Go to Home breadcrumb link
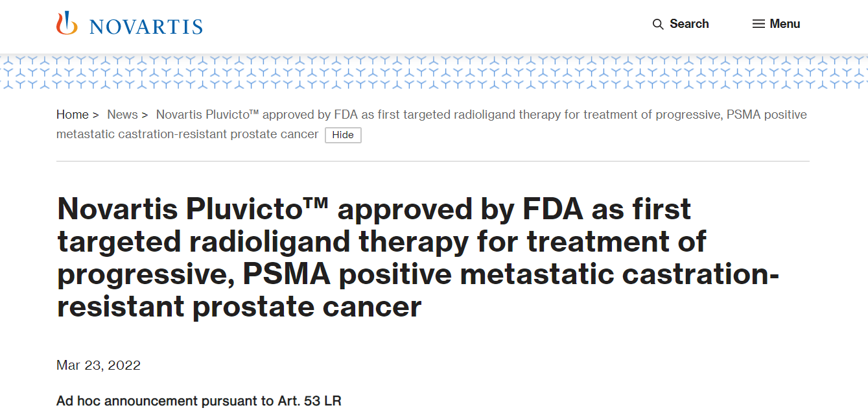 (x=73, y=115)
